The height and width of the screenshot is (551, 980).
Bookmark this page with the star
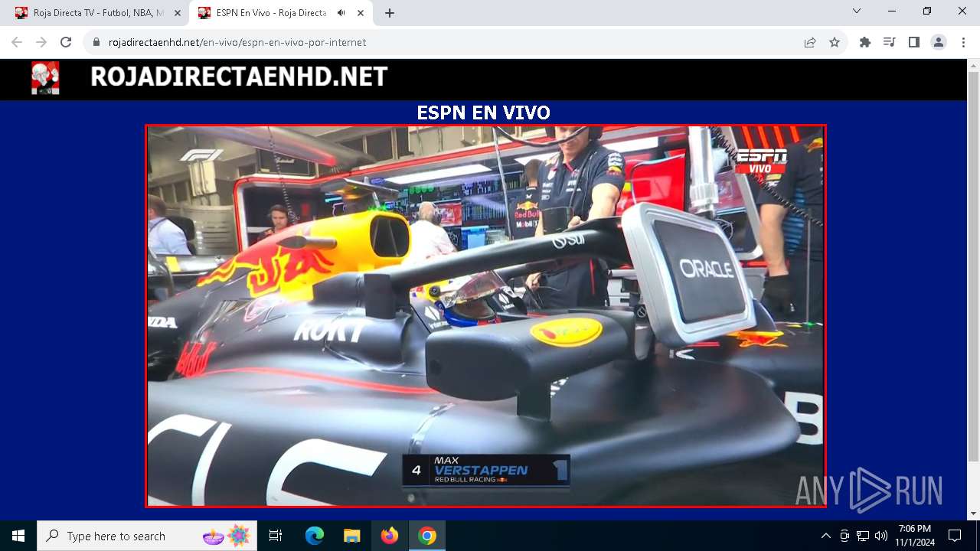[835, 42]
